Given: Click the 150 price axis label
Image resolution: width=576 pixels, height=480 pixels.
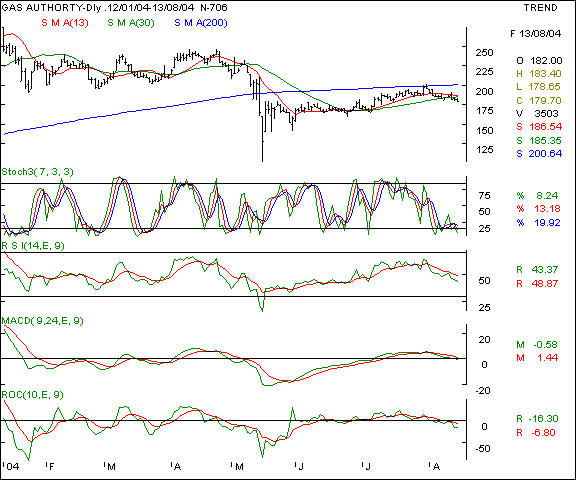Looking at the screenshot, I should click(485, 130).
